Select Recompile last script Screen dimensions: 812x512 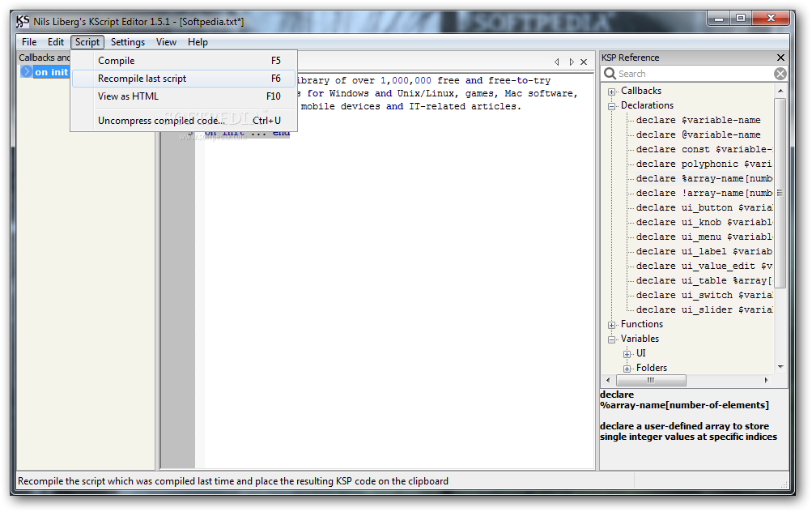click(184, 79)
